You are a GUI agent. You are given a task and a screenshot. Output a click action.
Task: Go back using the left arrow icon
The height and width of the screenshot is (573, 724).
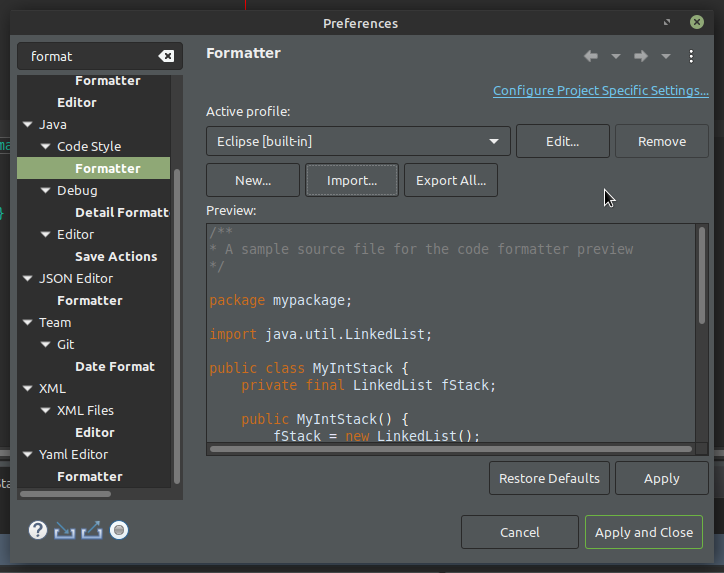coord(591,56)
